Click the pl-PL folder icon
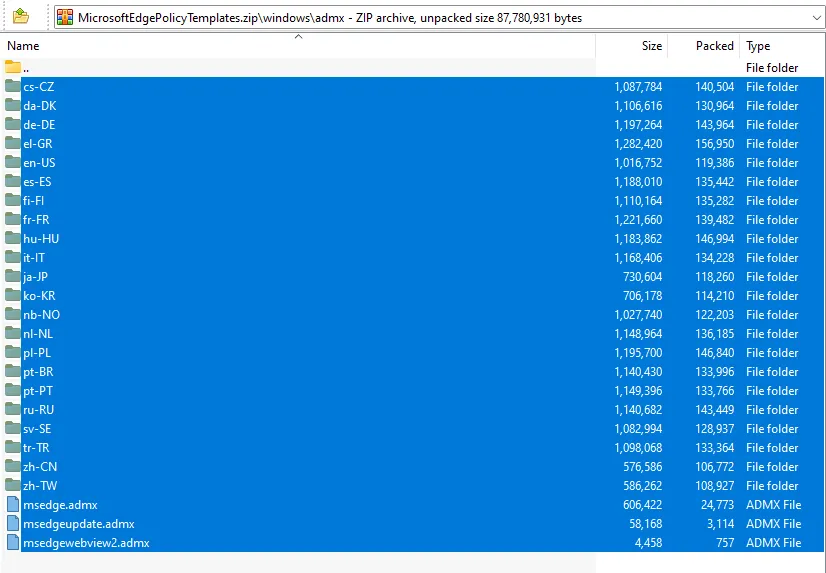Viewport: 826px width, 573px height. (x=13, y=352)
